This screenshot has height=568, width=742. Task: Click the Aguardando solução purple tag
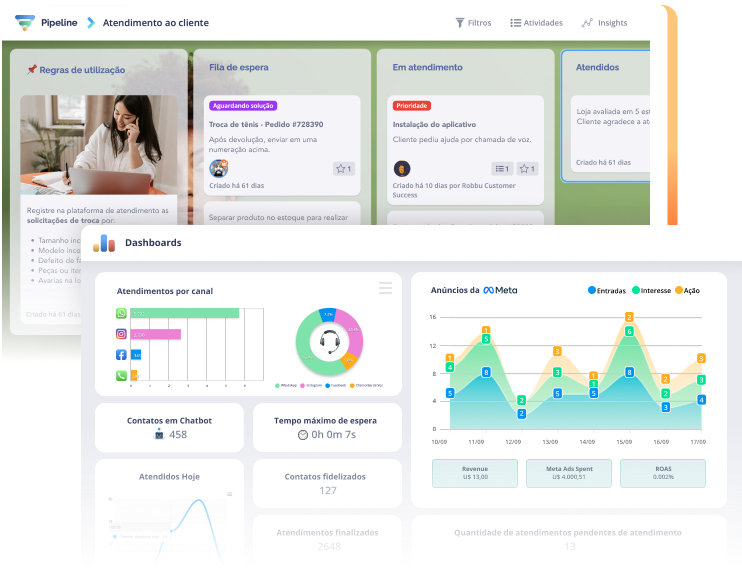(243, 105)
